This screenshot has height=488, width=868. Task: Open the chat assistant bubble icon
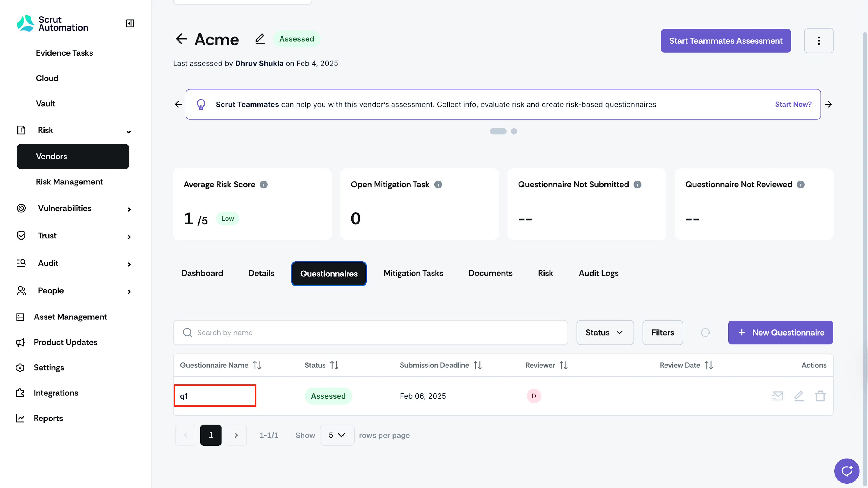(x=847, y=471)
